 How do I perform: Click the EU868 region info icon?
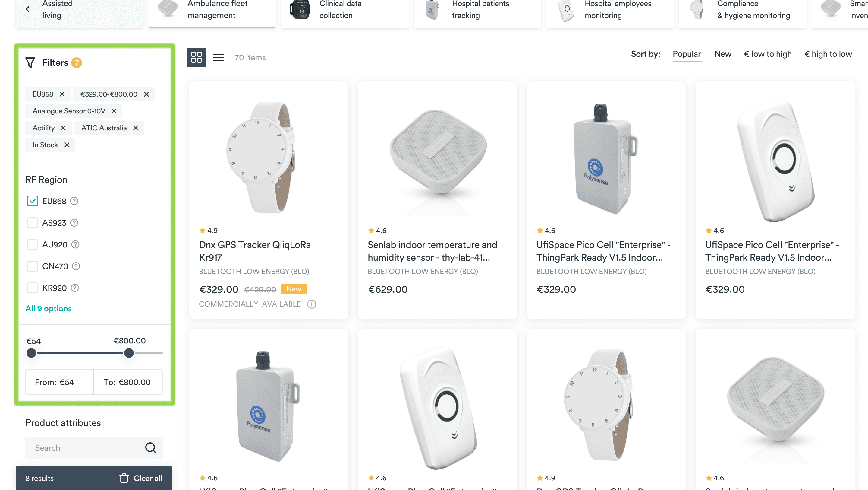point(74,201)
